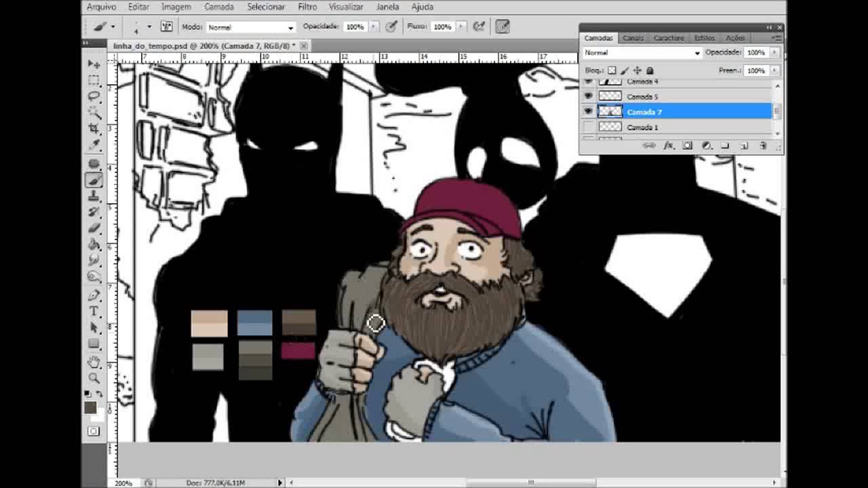Open the Layers panel flyout menu

click(775, 38)
